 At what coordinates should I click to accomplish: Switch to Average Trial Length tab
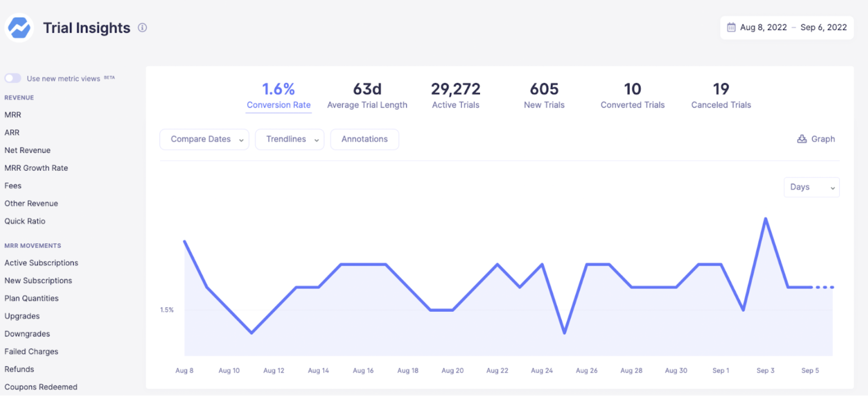(367, 96)
